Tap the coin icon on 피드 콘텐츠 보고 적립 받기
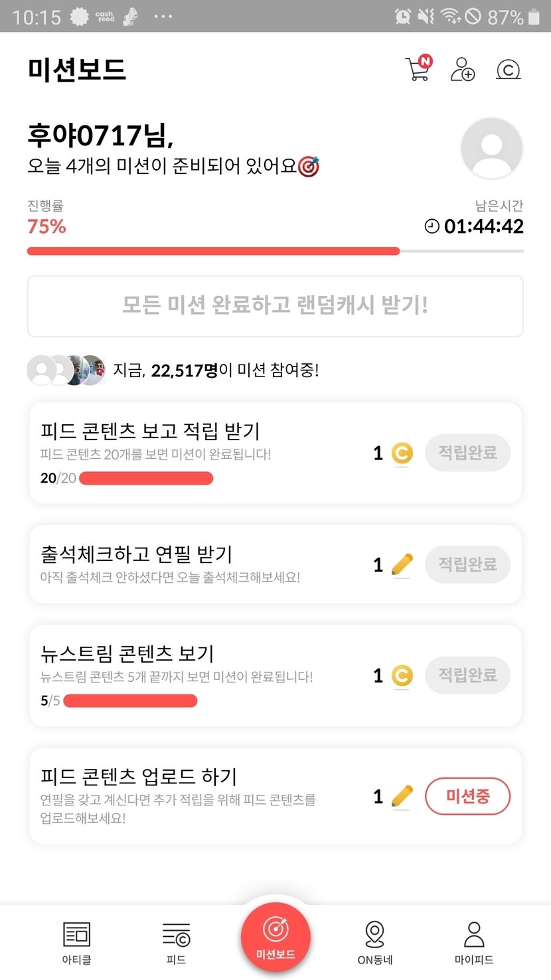This screenshot has height=980, width=551. pyautogui.click(x=402, y=453)
